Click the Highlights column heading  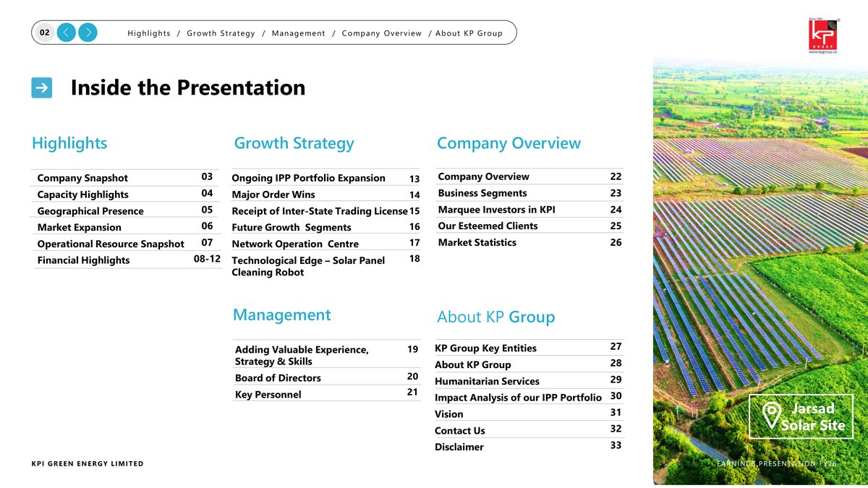click(x=69, y=143)
